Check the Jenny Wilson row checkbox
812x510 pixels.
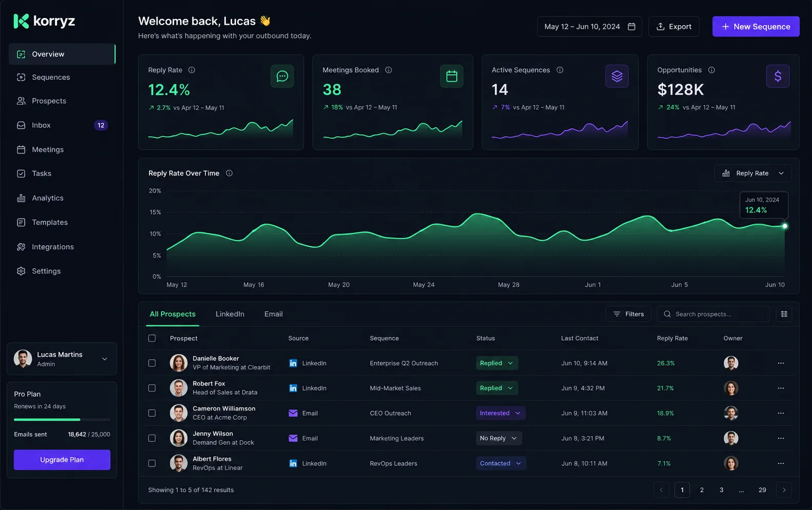tap(152, 438)
